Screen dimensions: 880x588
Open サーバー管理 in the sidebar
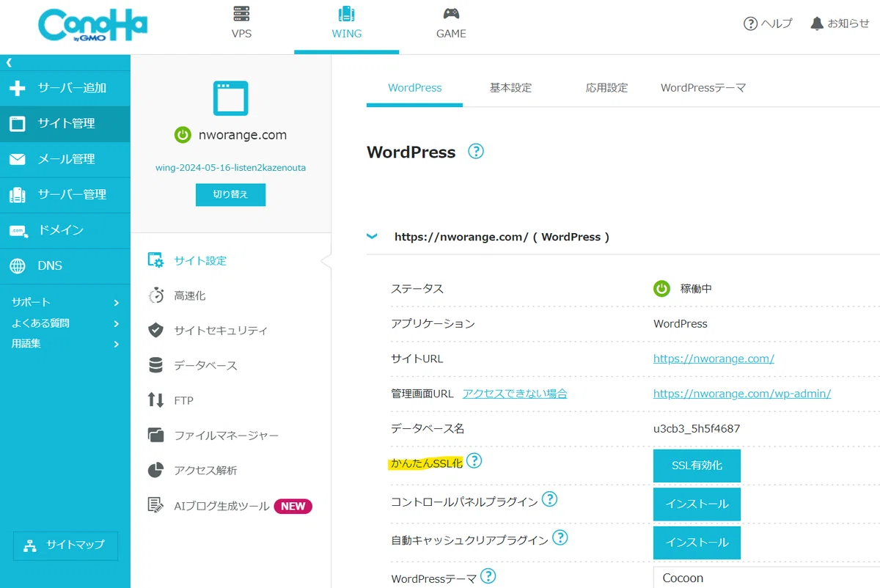pos(65,195)
